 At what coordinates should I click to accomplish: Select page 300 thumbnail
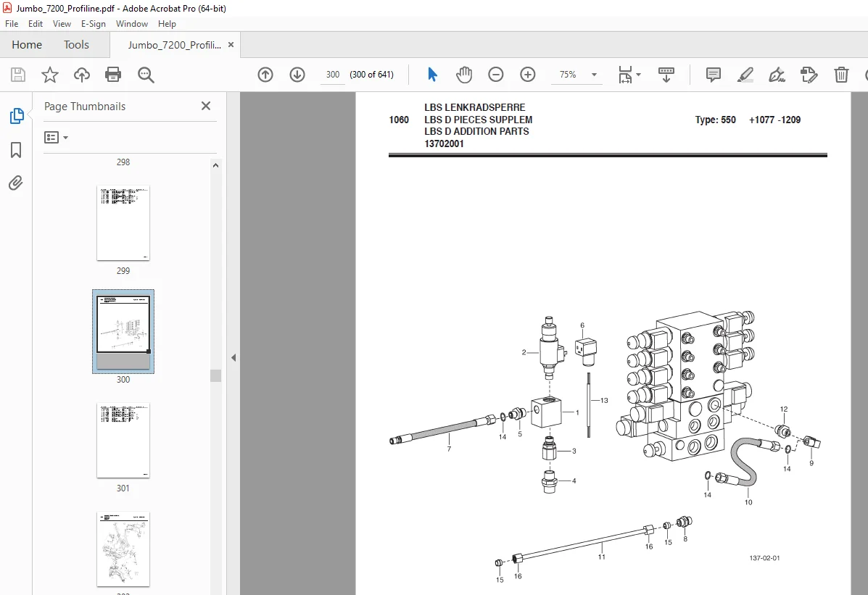(123, 331)
